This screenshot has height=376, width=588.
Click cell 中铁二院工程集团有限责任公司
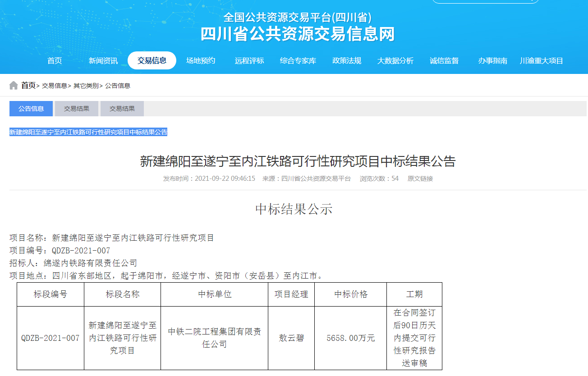pos(215,338)
